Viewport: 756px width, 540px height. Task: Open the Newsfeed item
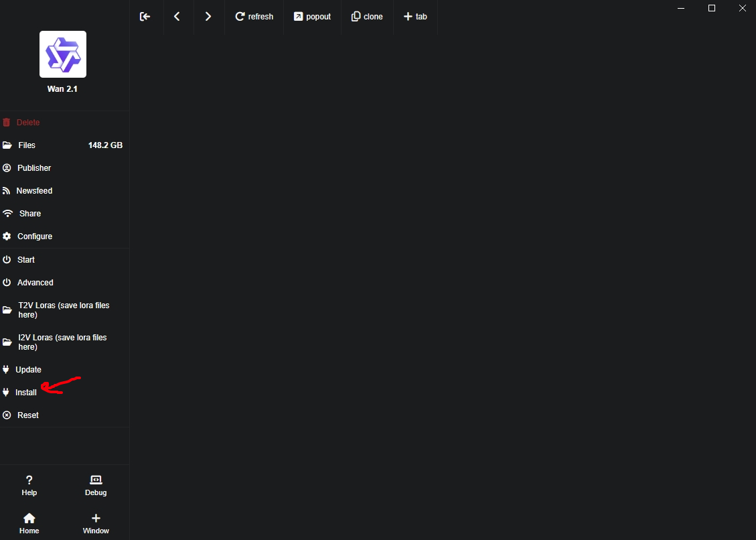click(x=34, y=191)
